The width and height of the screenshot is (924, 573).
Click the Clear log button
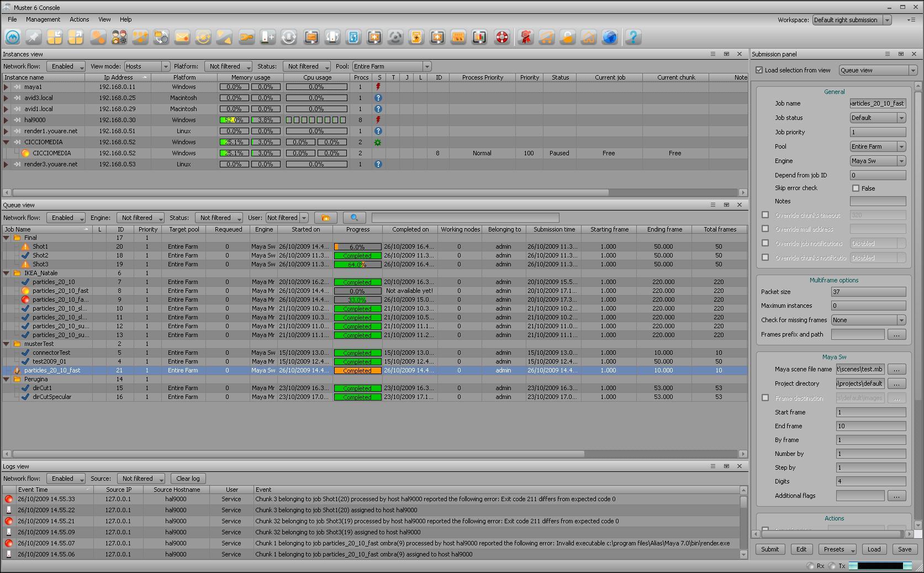click(x=188, y=479)
